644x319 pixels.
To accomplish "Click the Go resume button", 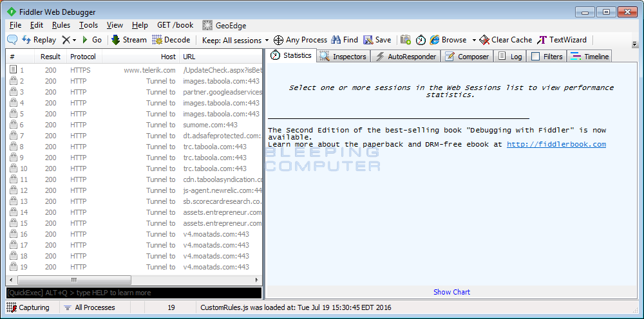I will tap(92, 40).
